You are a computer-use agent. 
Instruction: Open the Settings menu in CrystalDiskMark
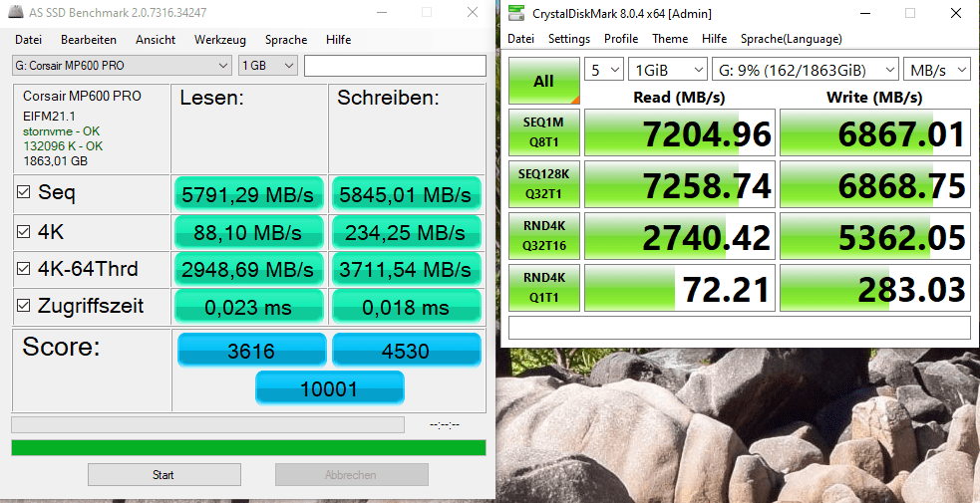(x=569, y=39)
